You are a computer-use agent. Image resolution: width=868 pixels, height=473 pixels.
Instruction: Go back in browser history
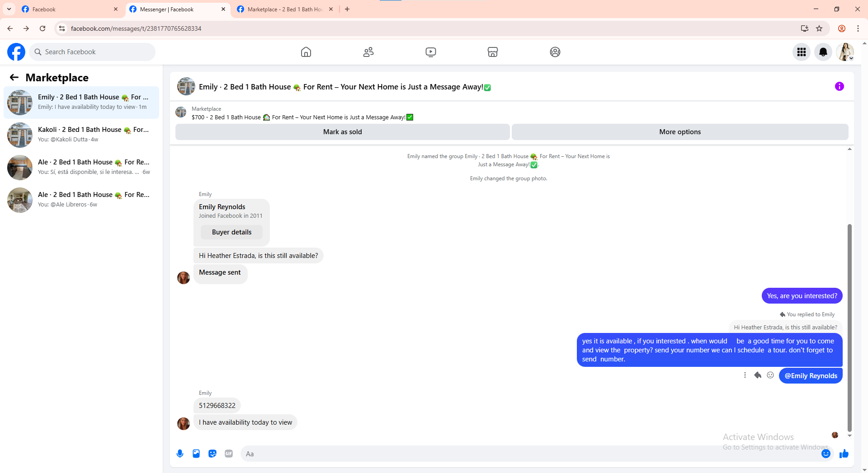(10, 28)
